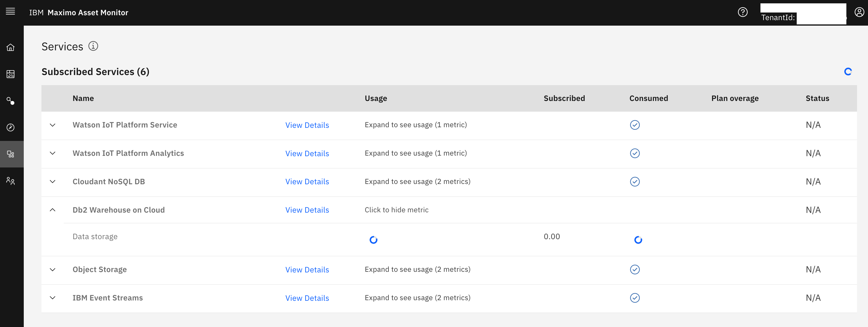The width and height of the screenshot is (868, 327).
Task: Click the Name column header
Action: pyautogui.click(x=83, y=98)
